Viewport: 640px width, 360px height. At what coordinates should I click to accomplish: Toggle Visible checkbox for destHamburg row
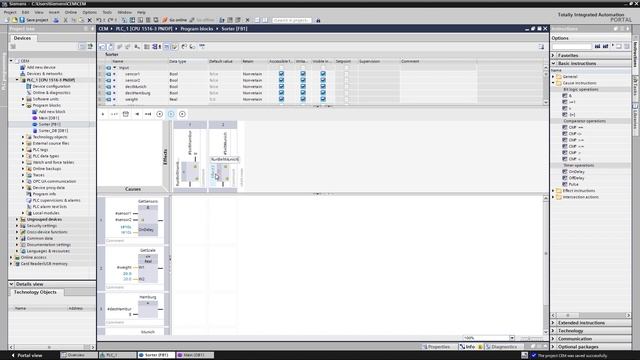tap(323, 93)
